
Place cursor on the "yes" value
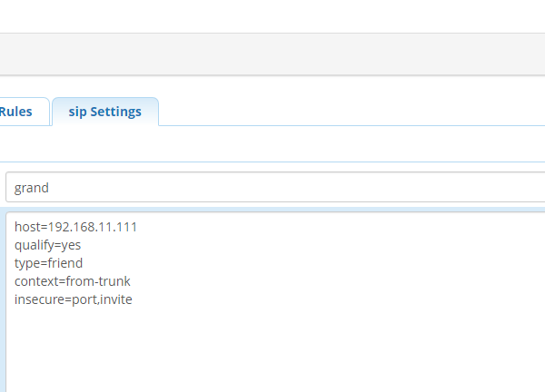(x=72, y=245)
